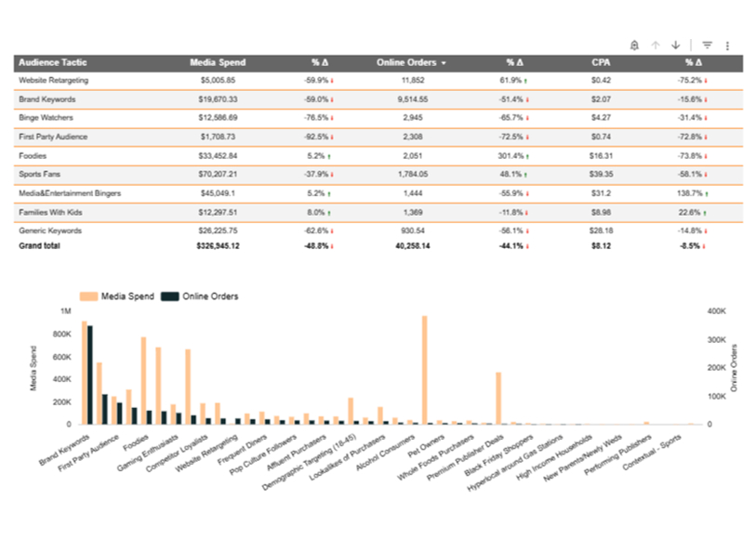Click the % Δ header right of CPA

(x=693, y=62)
